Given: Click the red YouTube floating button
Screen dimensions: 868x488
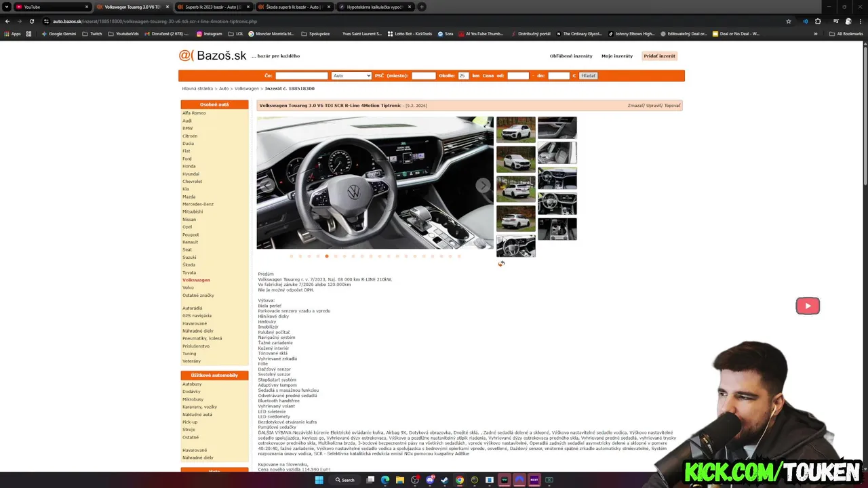Looking at the screenshot, I should 808,306.
